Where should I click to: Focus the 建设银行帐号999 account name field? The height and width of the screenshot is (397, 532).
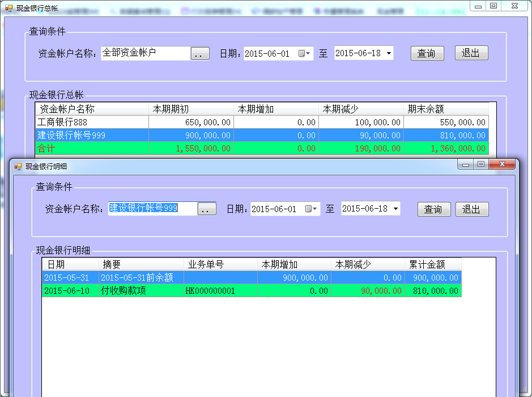coord(152,208)
